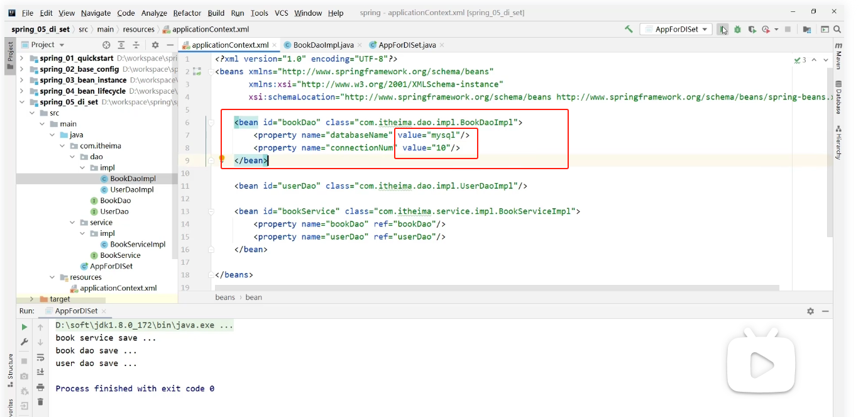Hide the Project tool window

(170, 45)
